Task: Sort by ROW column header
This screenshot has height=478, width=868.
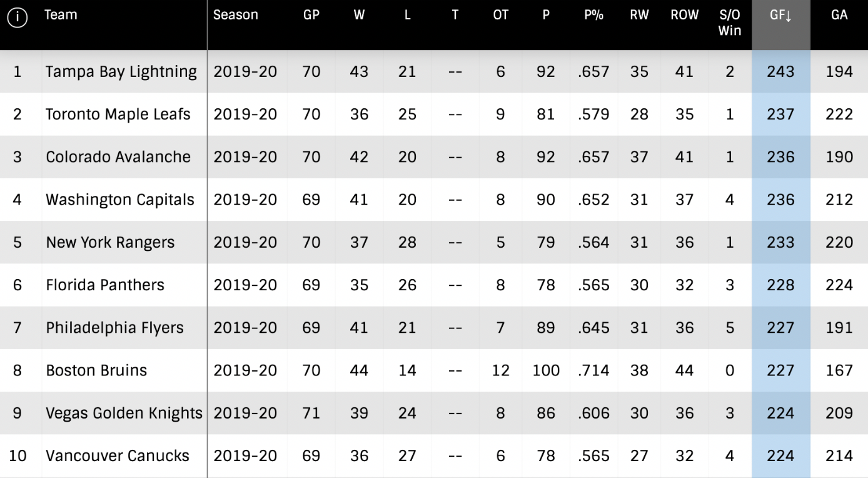Action: (684, 16)
